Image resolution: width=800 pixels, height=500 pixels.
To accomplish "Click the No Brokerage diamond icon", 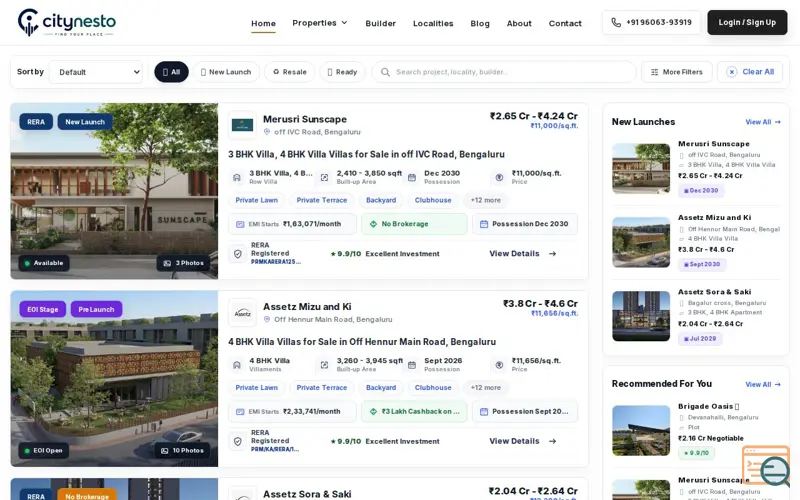I will (373, 224).
